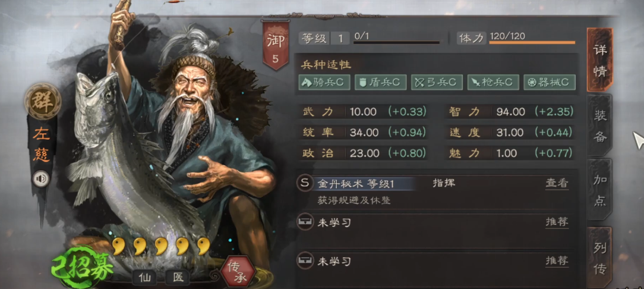Select the 器械C siege aptitude tag
This screenshot has width=644, height=289.
coord(550,82)
